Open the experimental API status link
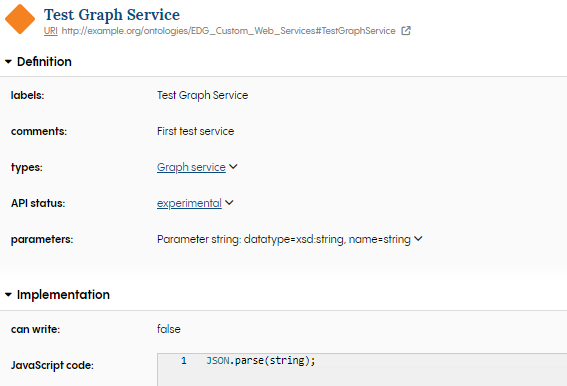This screenshot has height=386, width=567. click(189, 203)
